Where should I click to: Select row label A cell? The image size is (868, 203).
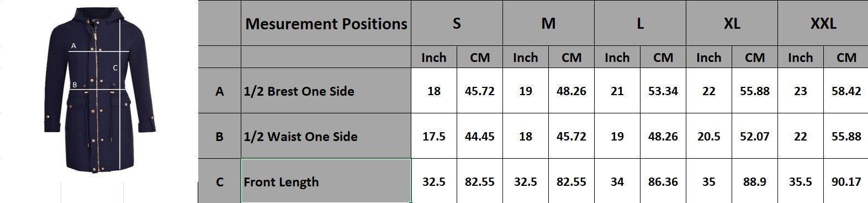(x=219, y=91)
